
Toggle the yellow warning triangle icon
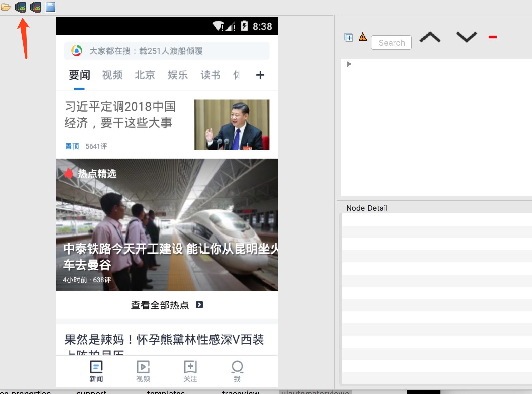(363, 37)
